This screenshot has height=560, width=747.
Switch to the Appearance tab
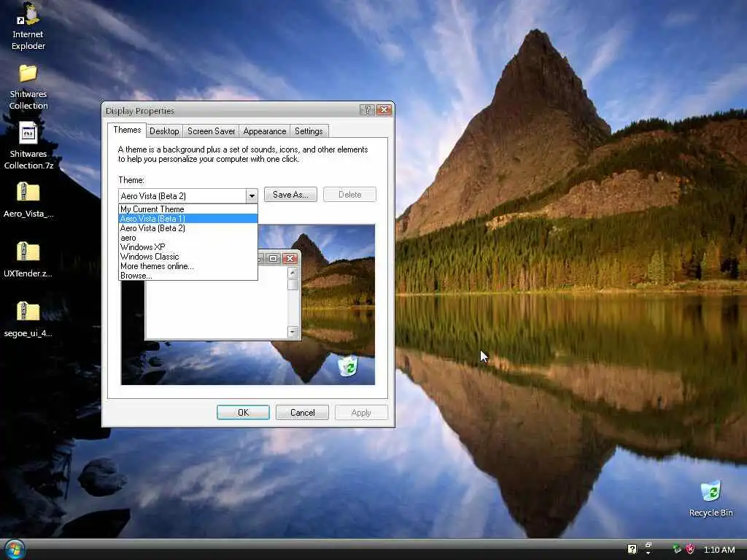coord(264,131)
